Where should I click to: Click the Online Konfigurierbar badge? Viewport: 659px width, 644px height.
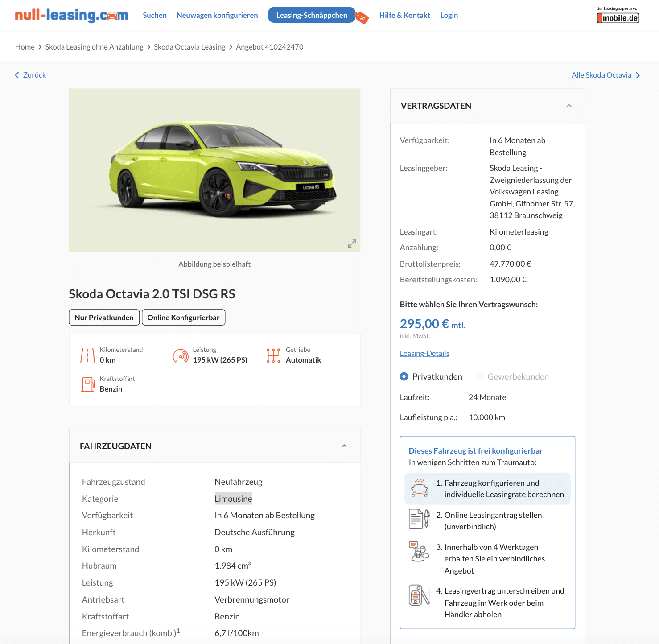(184, 318)
